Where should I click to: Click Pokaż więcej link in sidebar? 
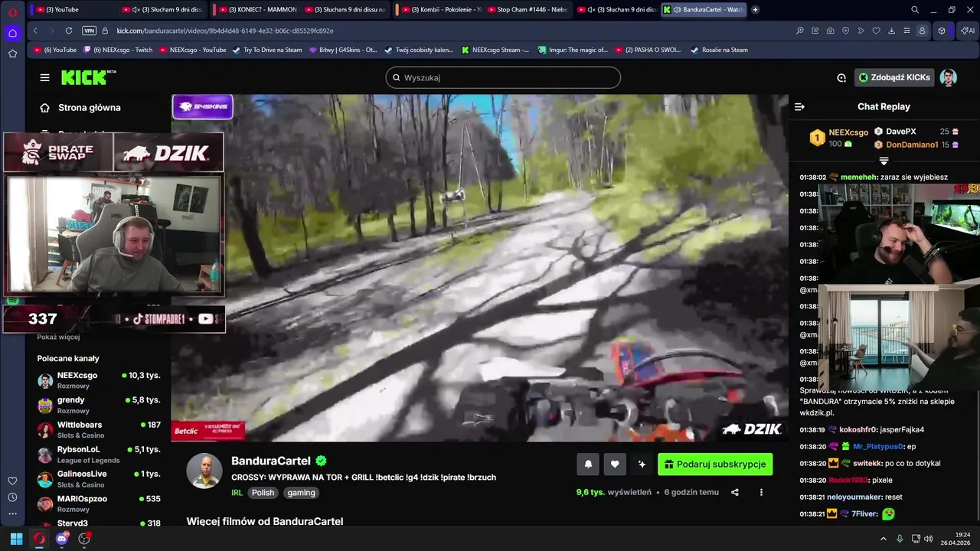point(58,337)
